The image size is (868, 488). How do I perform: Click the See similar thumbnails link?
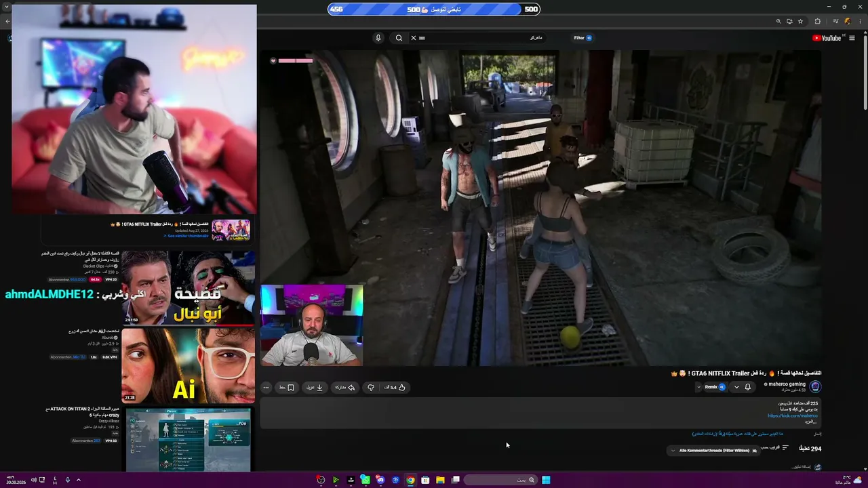(x=186, y=236)
